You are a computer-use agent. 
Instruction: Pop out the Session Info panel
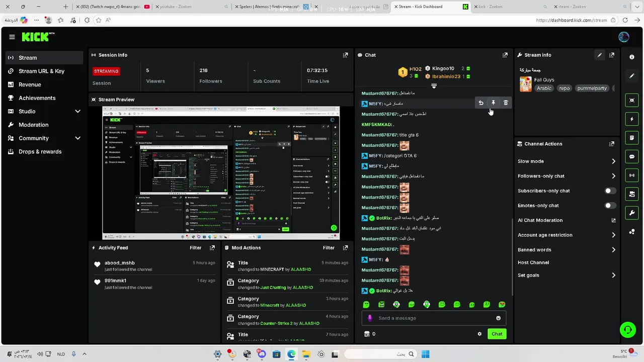345,55
